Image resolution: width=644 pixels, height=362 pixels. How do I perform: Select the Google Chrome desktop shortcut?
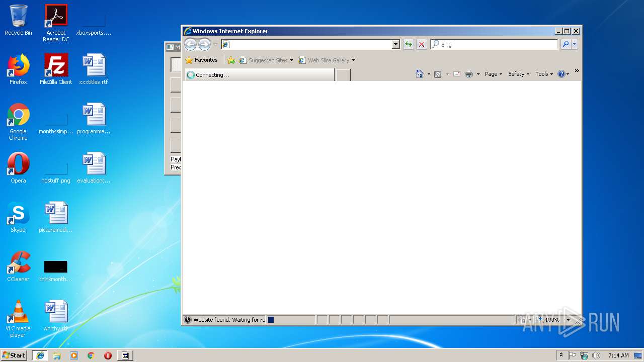pyautogui.click(x=18, y=122)
